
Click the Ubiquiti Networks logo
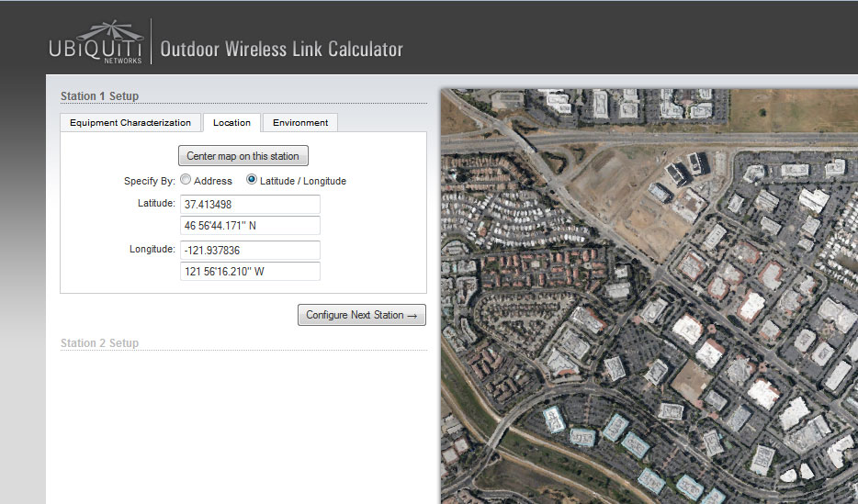[x=96, y=46]
